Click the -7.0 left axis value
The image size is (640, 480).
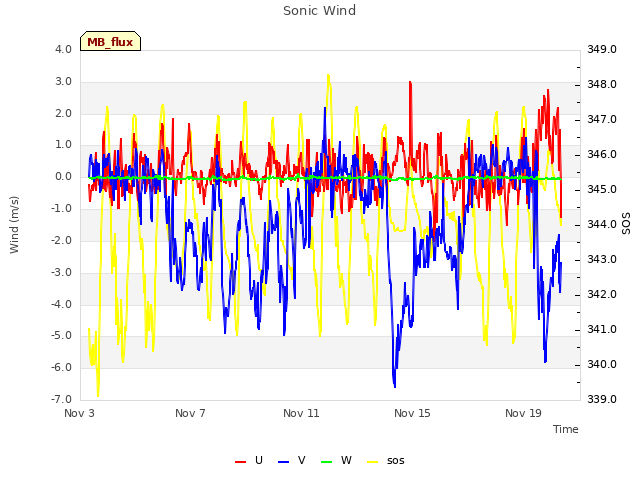(x=61, y=399)
